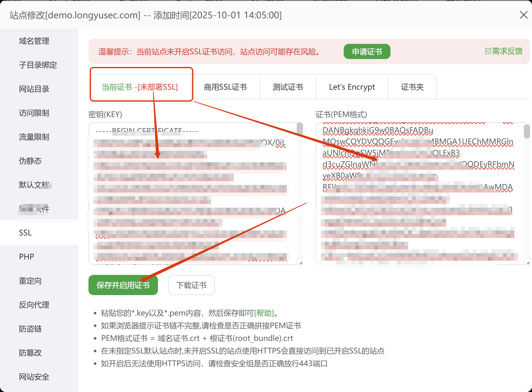Close the site modification dialog
Viewport: 532px width, 392px height.
tap(523, 15)
